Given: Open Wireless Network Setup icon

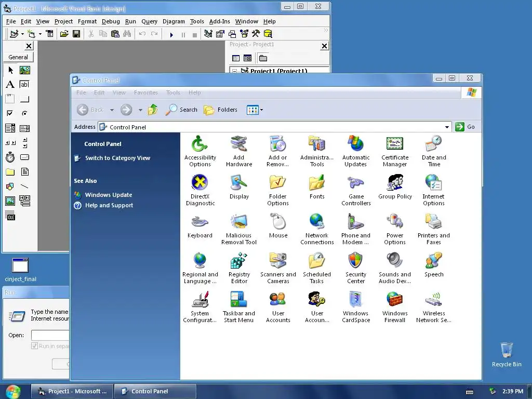Looking at the screenshot, I should (434, 308).
